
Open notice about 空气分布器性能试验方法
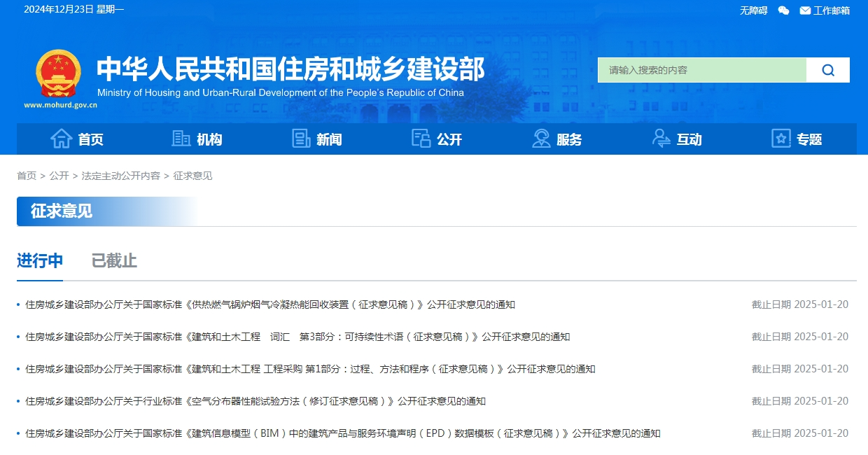tap(255, 401)
